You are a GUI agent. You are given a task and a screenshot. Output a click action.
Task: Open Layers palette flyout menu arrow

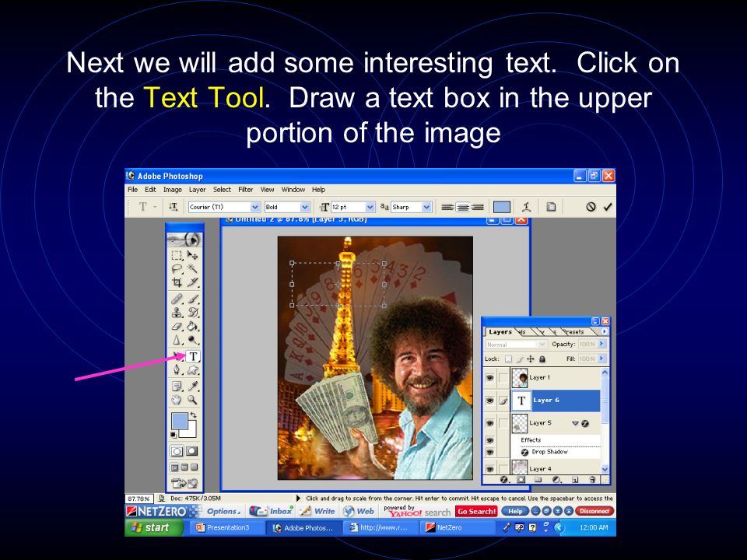[605, 331]
